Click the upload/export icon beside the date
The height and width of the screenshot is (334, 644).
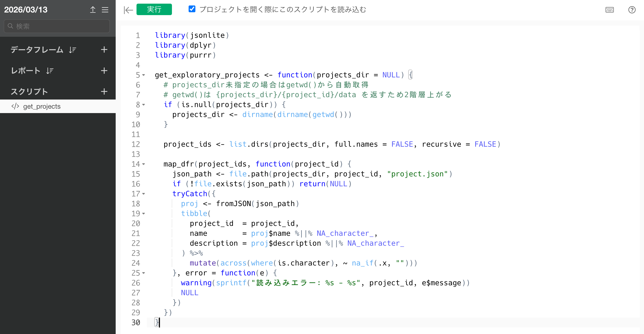click(93, 10)
